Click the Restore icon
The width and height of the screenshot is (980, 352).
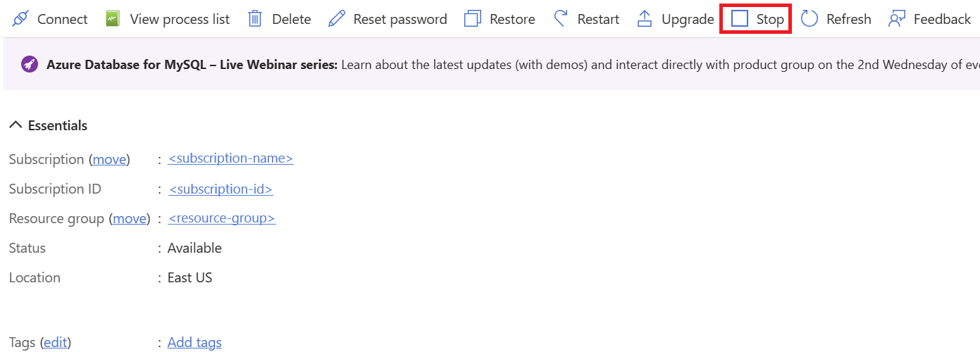point(473,19)
